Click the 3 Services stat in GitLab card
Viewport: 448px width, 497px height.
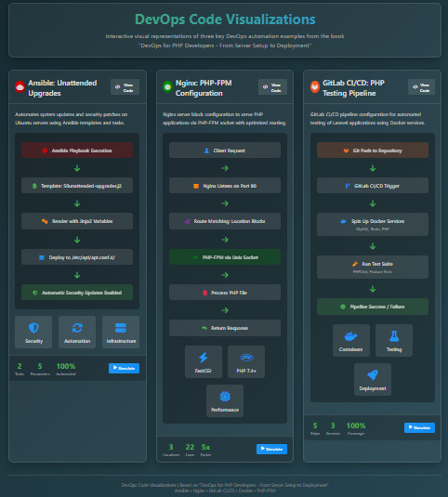(333, 428)
